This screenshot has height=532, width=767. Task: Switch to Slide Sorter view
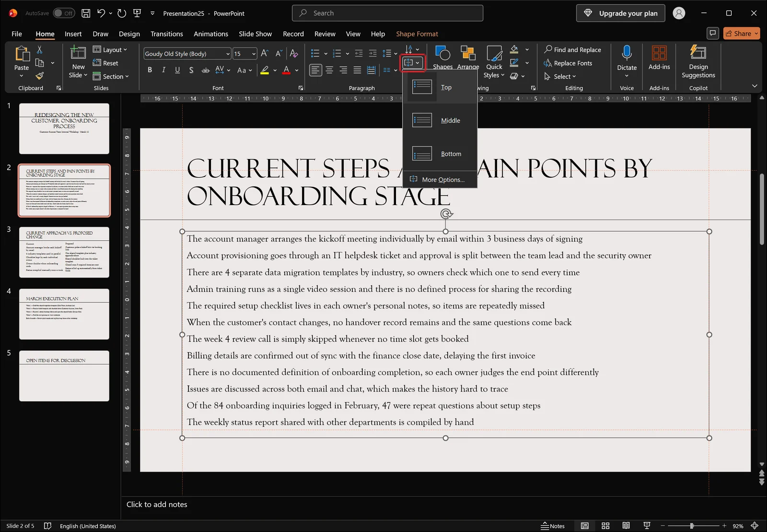pyautogui.click(x=605, y=526)
